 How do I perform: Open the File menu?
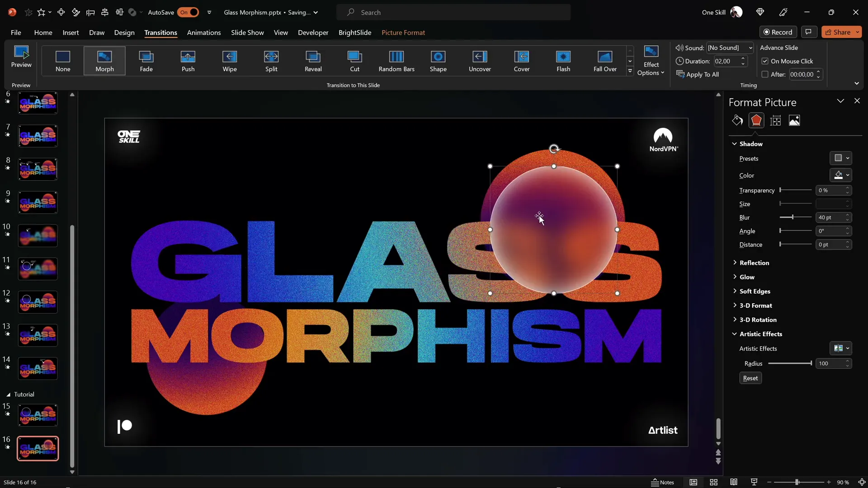(16, 33)
